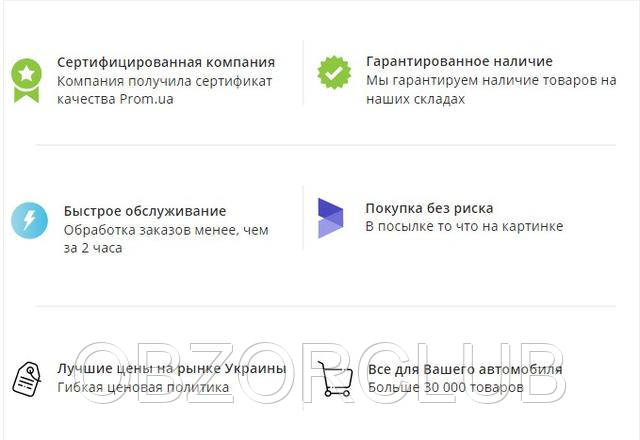
Task: Click the blue lightning bolt icon
Action: tap(29, 220)
